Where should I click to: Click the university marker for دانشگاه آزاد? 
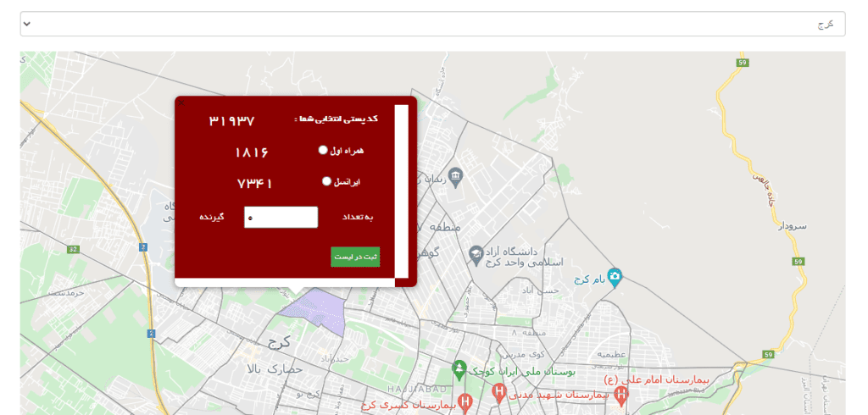point(476,255)
